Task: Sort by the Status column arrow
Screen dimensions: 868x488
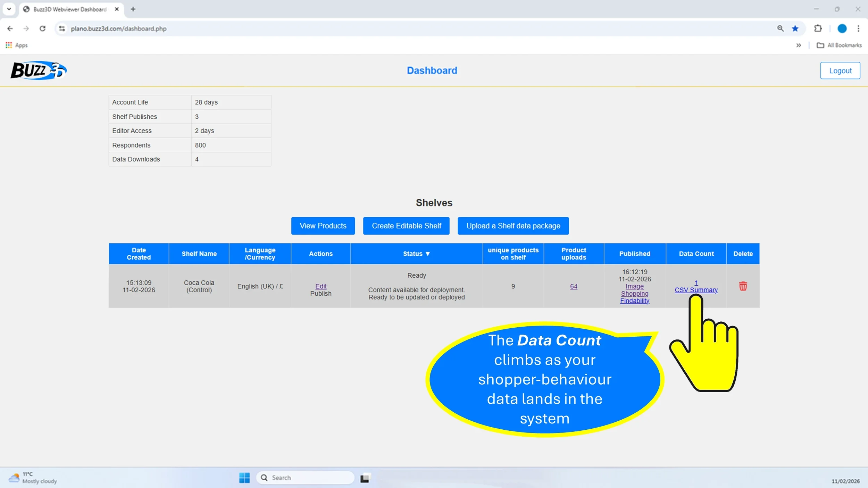Action: (427, 254)
